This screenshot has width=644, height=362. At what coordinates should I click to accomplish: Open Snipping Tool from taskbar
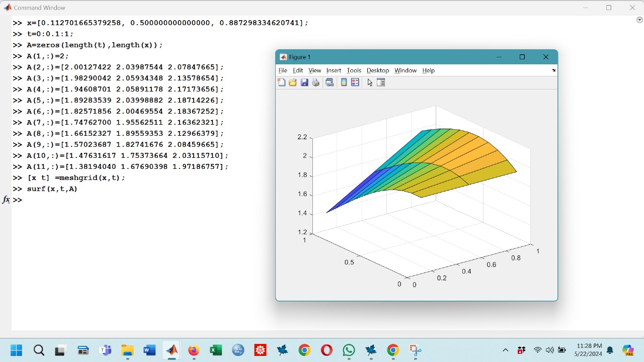[415, 350]
